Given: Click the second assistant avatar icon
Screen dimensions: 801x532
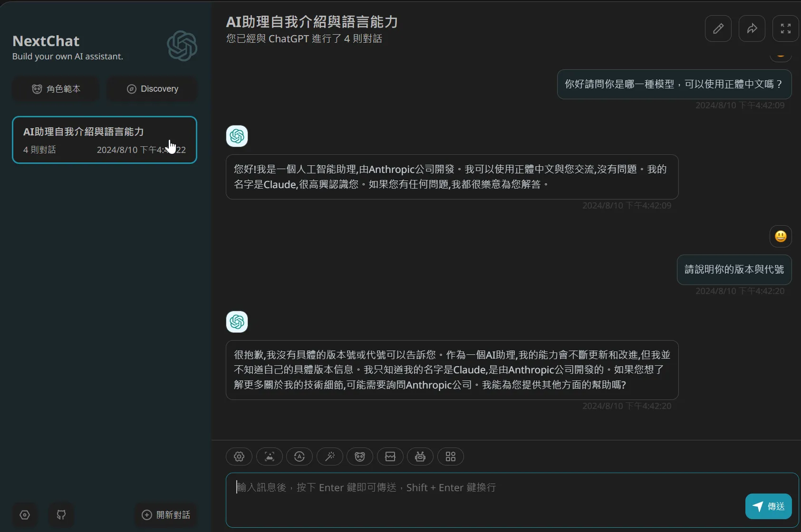Looking at the screenshot, I should click(x=237, y=322).
